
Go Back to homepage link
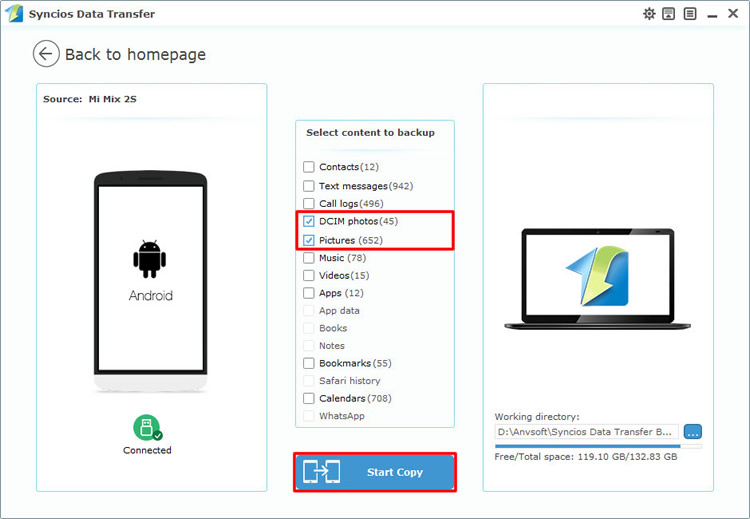click(x=135, y=55)
